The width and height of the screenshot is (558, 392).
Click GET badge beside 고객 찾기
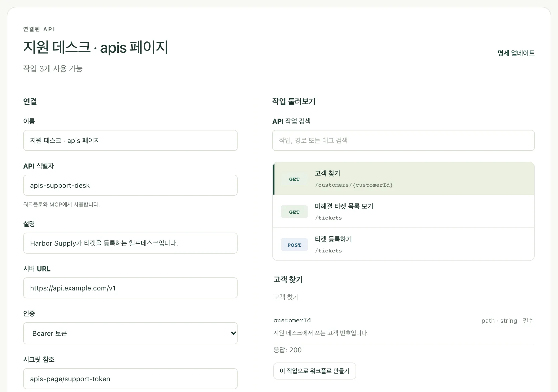pos(294,179)
